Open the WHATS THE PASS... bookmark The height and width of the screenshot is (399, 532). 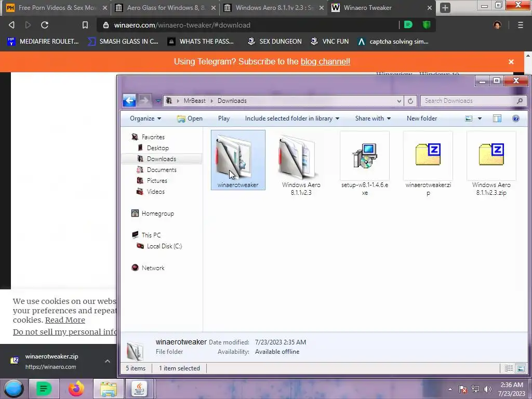[201, 42]
